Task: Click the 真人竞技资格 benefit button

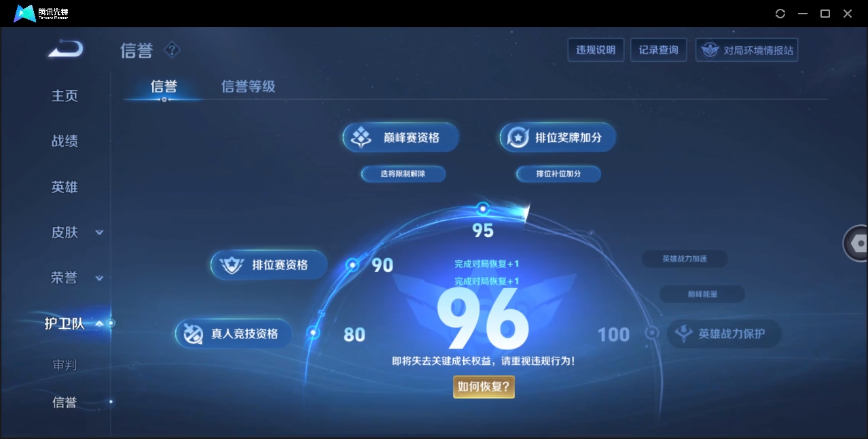Action: point(234,334)
